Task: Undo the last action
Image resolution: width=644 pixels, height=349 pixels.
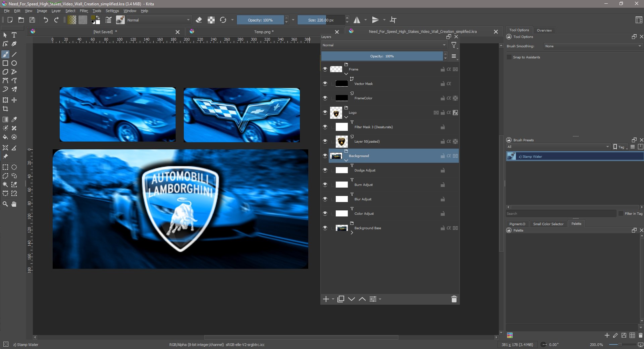Action: tap(46, 20)
